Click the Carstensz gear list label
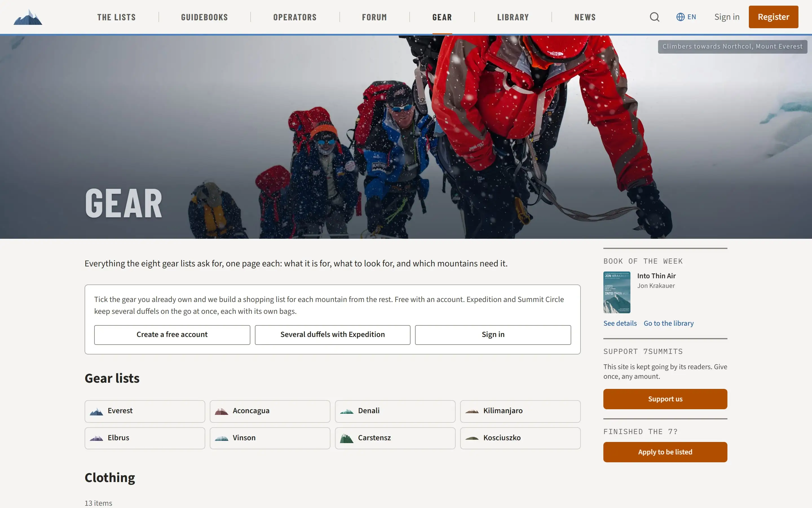This screenshot has height=508, width=812. (374, 438)
